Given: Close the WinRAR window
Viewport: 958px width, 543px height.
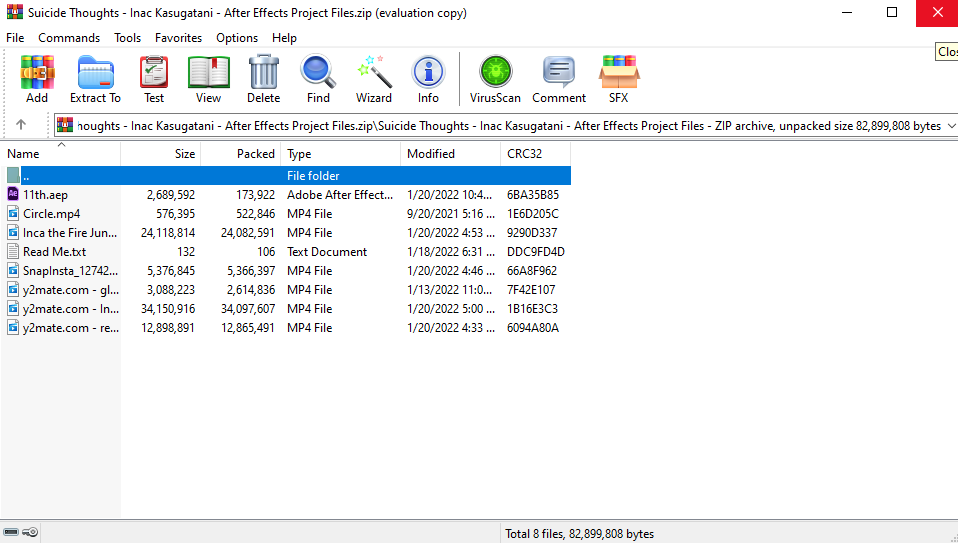Looking at the screenshot, I should tap(937, 12).
